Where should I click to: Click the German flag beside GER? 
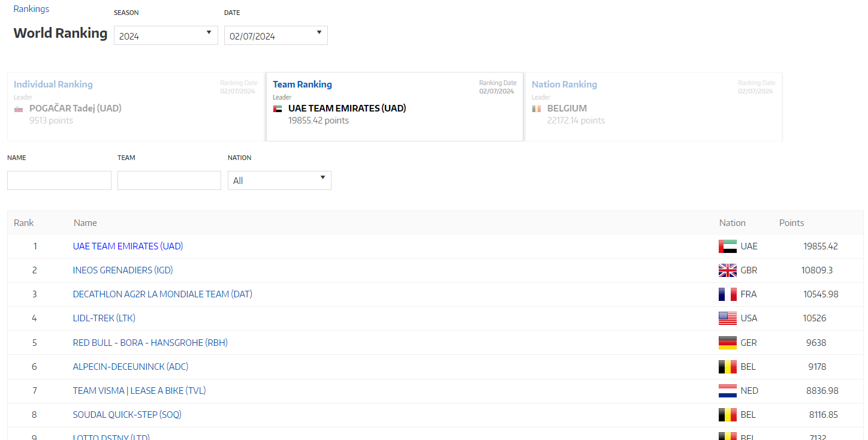[728, 343]
